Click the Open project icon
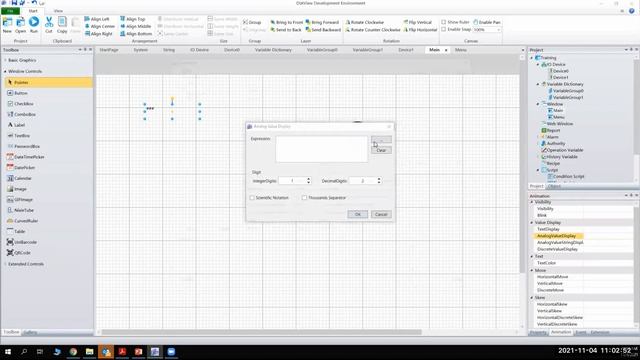Image resolution: width=640 pixels, height=360 pixels. 20,25
